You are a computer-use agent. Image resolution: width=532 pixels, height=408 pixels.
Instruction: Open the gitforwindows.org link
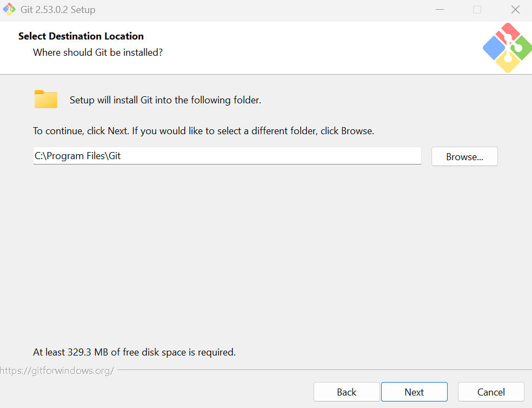tap(57, 371)
